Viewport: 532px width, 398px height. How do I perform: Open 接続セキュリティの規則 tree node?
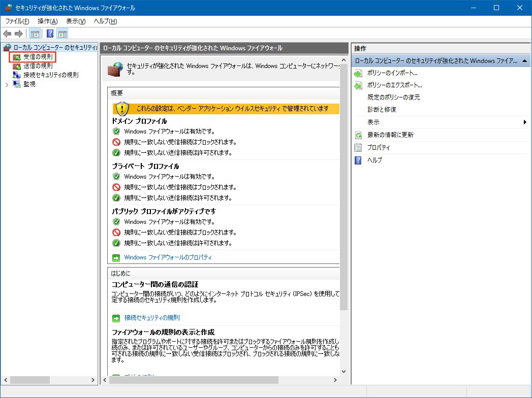coord(51,75)
